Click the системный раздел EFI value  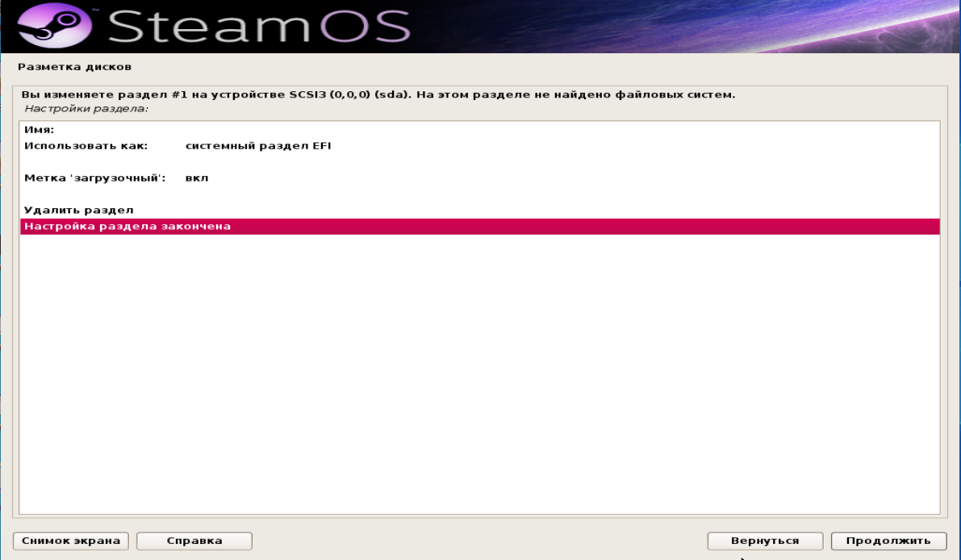(x=258, y=146)
